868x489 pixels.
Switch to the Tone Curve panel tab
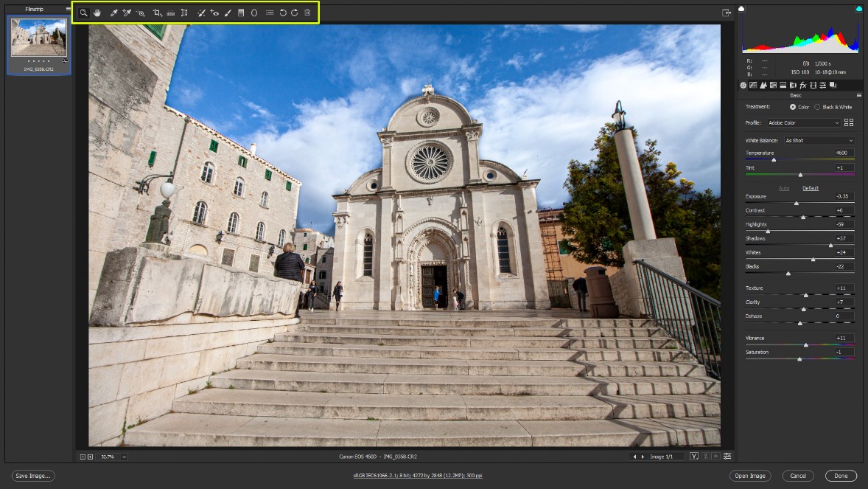coord(753,86)
